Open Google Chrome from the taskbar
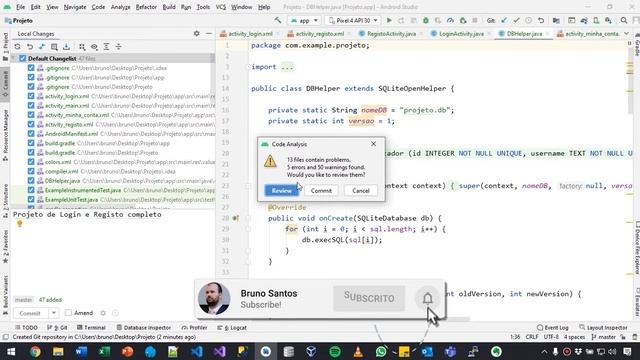Viewport: 640px width, 360px height. pyautogui.click(x=35, y=351)
